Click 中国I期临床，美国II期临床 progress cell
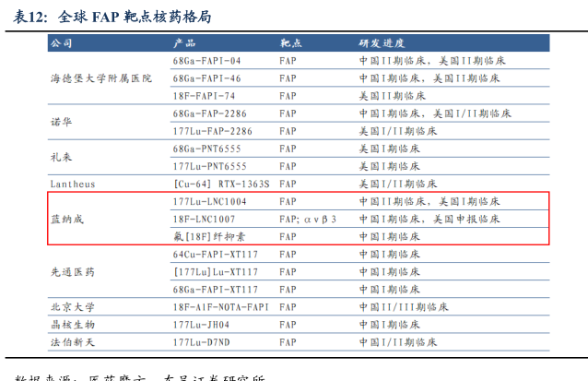This screenshot has width=588, height=381. tap(429, 78)
